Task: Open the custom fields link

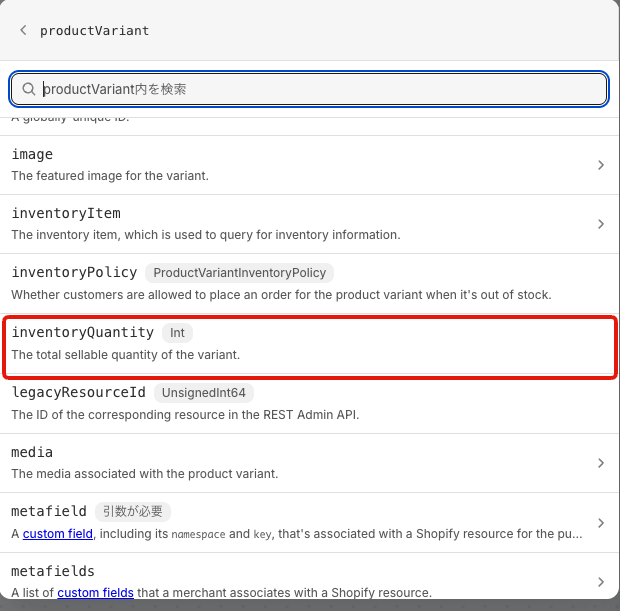Action: click(x=95, y=593)
